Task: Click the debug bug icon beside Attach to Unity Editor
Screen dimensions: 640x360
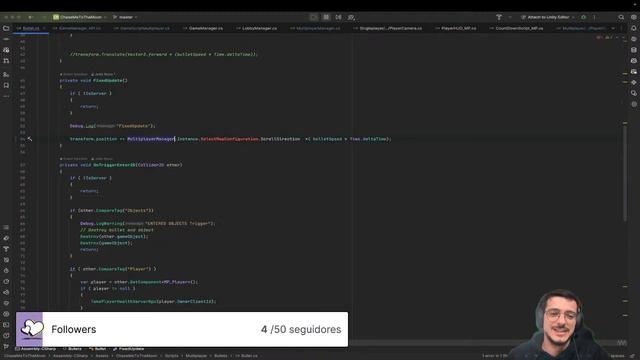Action: (x=583, y=17)
